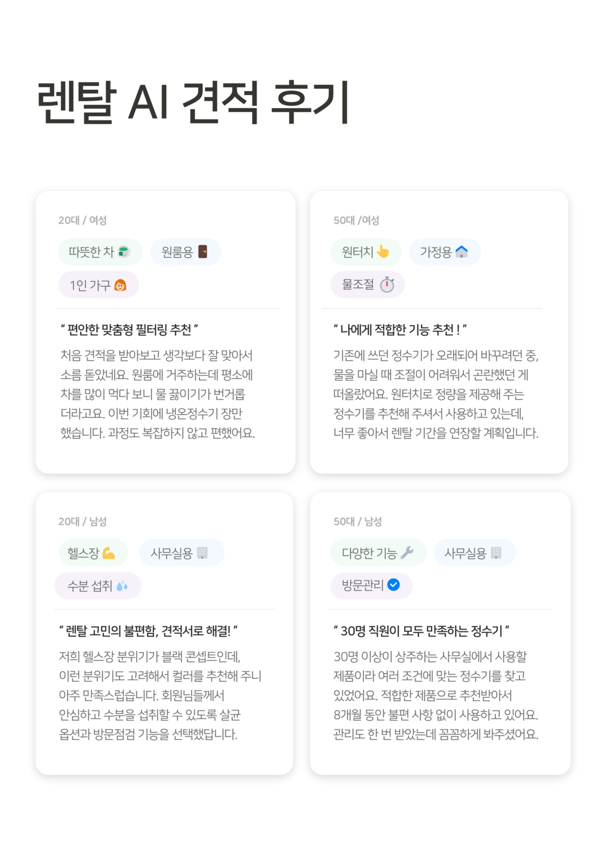Click the water droplets icon in 수분 섭취 tag
597x868 pixels.
pyautogui.click(x=122, y=586)
